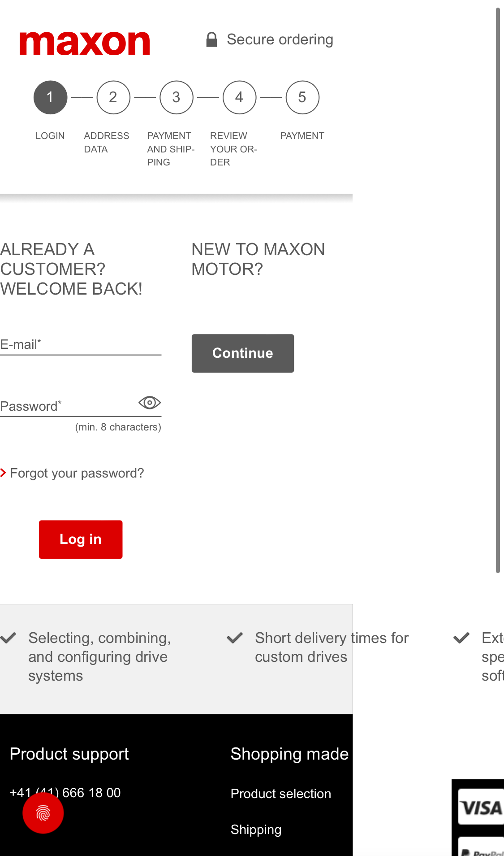504x856 pixels.
Task: Select step 4 Review Your Order circle
Action: (x=239, y=97)
